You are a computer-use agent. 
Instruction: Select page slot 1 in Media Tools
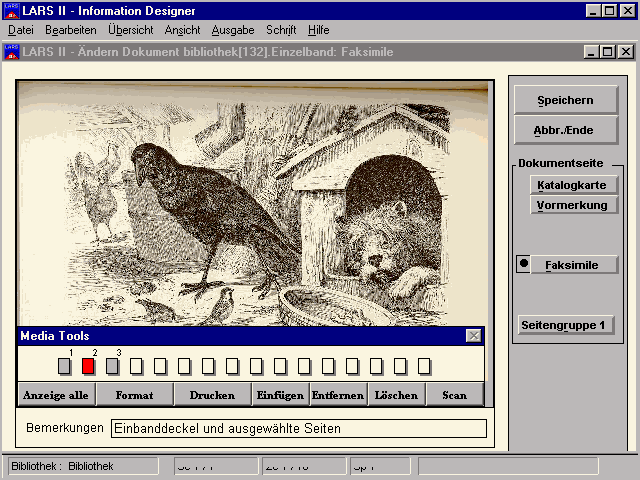[x=64, y=366]
